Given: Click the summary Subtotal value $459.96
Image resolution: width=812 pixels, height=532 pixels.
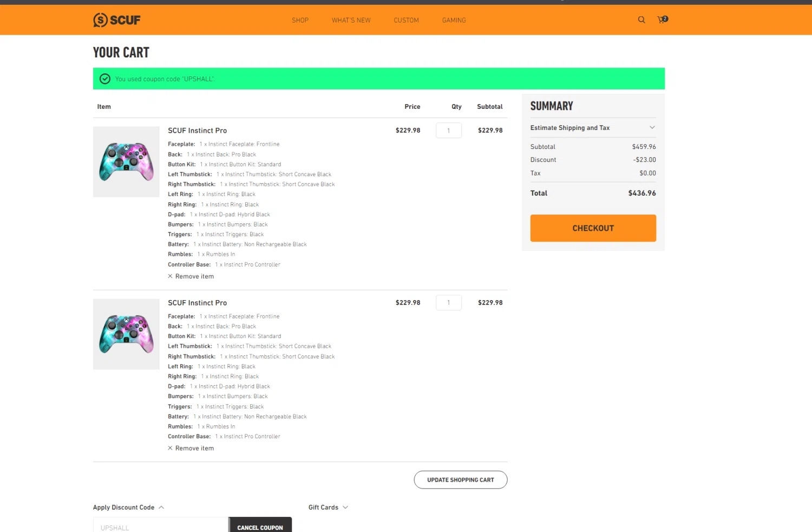Looking at the screenshot, I should (644, 147).
